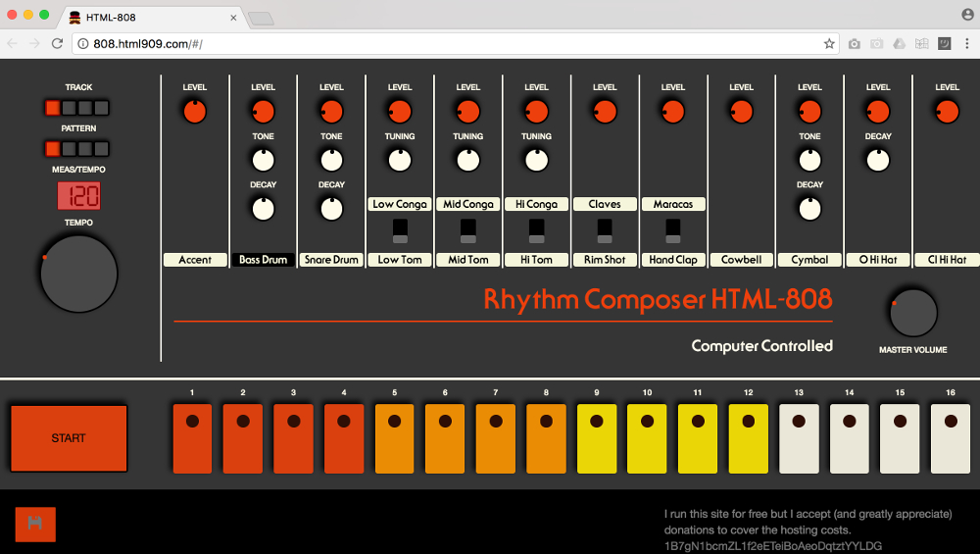Flip the Low Conga / Low Tom switch
The image size is (980, 554).
click(400, 231)
